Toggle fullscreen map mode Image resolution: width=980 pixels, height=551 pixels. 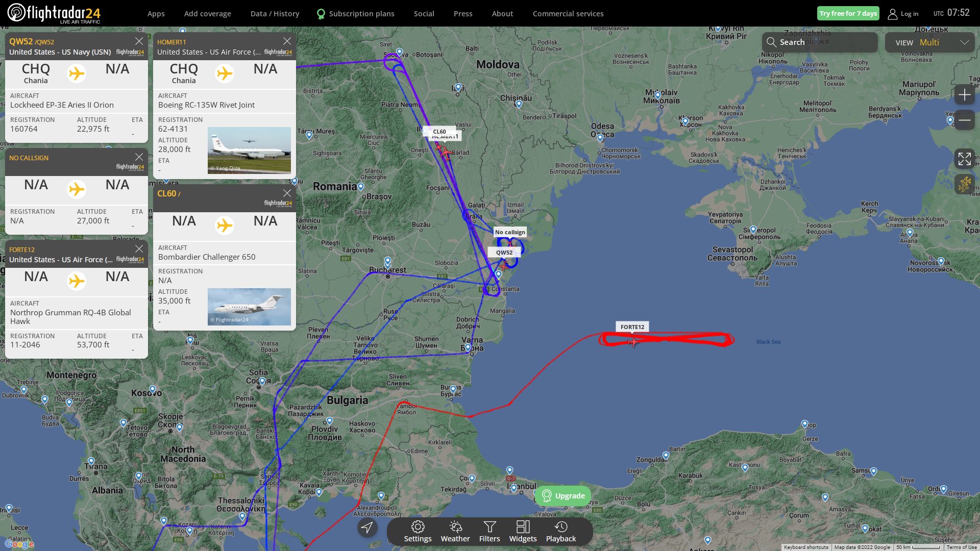click(x=964, y=159)
